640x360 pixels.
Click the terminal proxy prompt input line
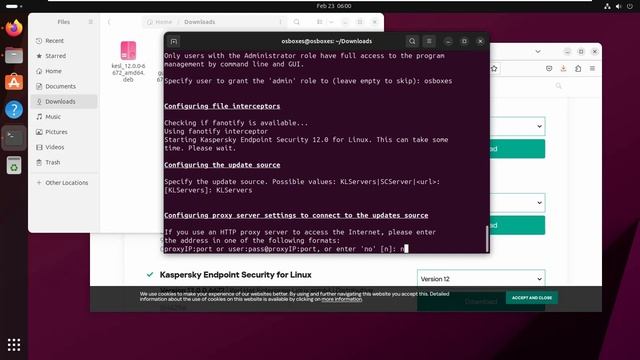point(286,249)
